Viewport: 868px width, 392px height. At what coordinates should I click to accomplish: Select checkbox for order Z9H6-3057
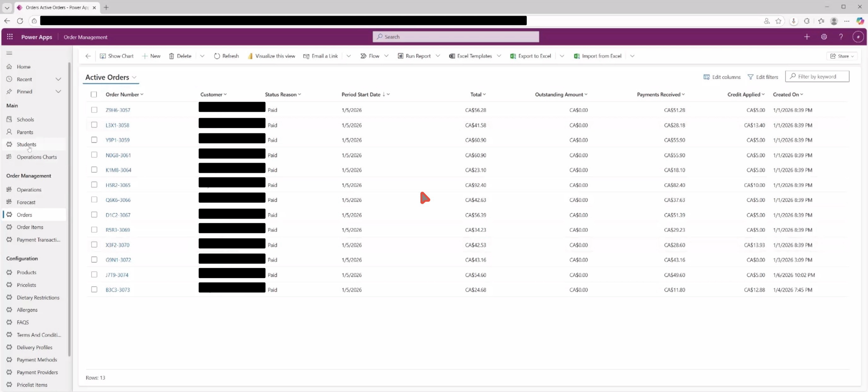pos(94,110)
